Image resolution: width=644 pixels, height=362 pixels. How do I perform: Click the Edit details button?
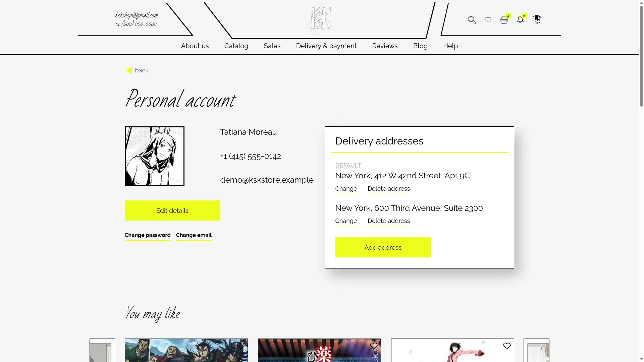click(172, 210)
